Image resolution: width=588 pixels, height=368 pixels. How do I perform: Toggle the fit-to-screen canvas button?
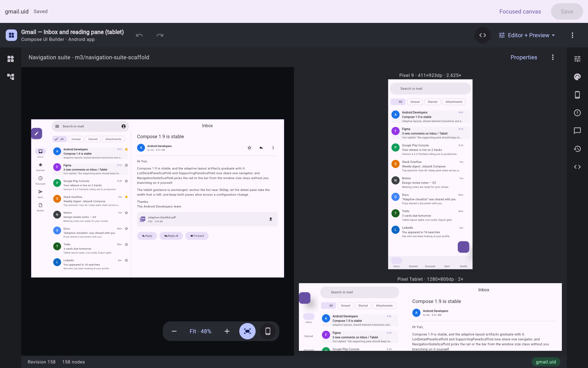pos(247,331)
